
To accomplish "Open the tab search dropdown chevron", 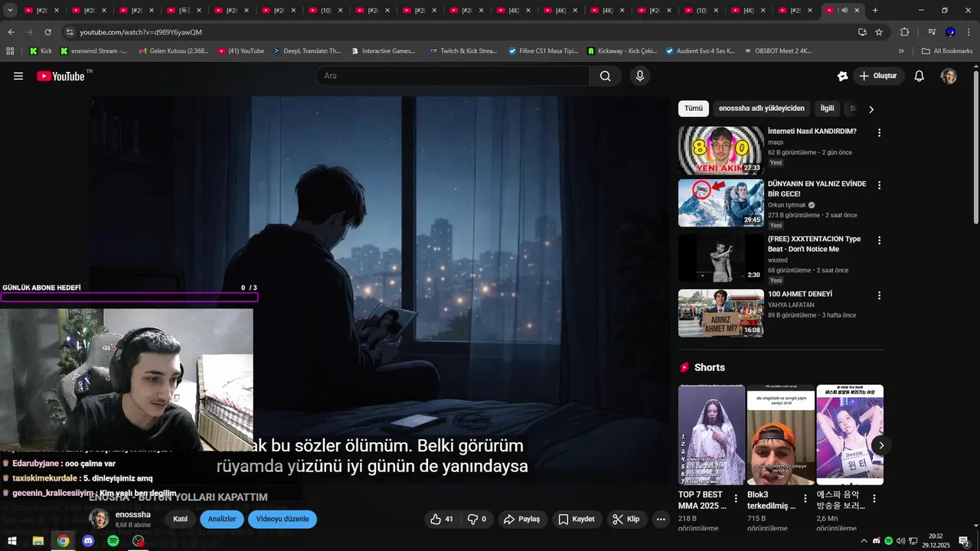I will pyautogui.click(x=10, y=11).
